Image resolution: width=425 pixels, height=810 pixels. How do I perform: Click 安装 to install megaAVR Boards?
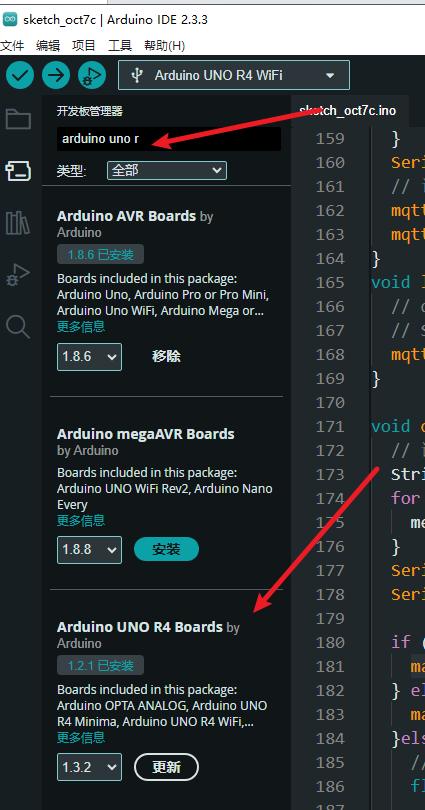point(166,549)
